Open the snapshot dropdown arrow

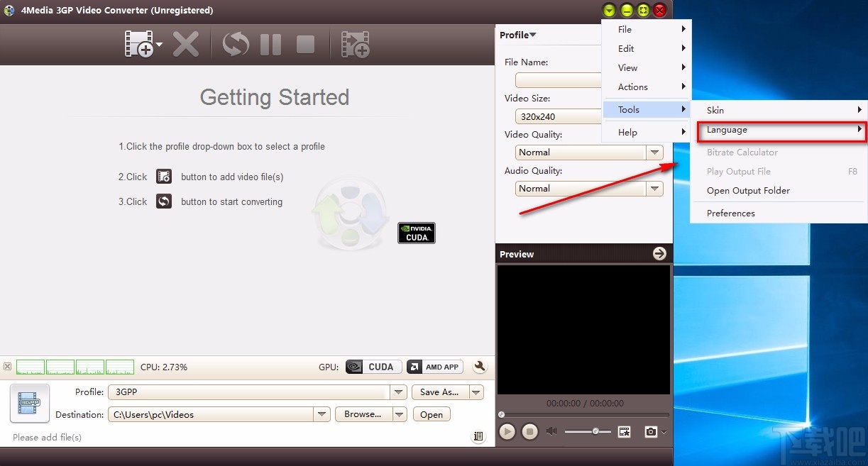click(664, 432)
